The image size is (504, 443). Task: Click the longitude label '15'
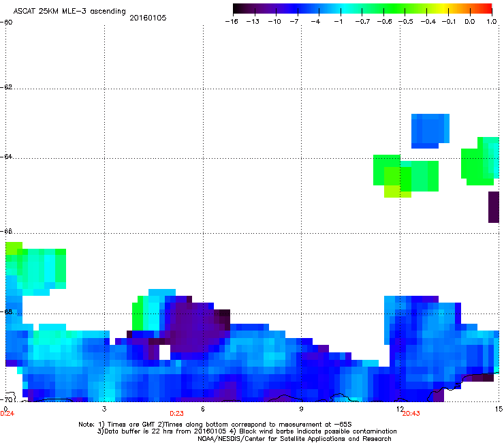pos(499,409)
